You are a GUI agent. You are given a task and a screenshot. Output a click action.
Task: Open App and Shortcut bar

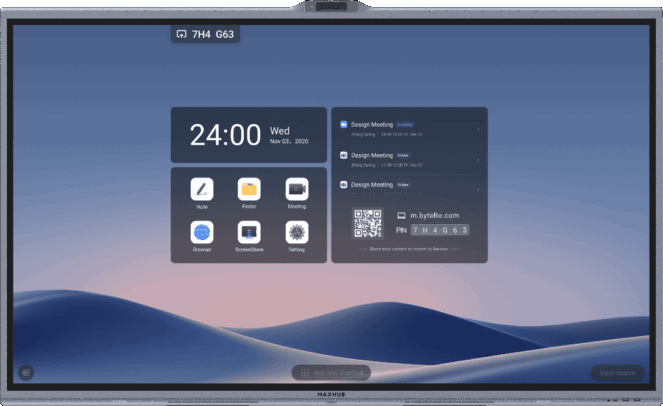point(331,372)
